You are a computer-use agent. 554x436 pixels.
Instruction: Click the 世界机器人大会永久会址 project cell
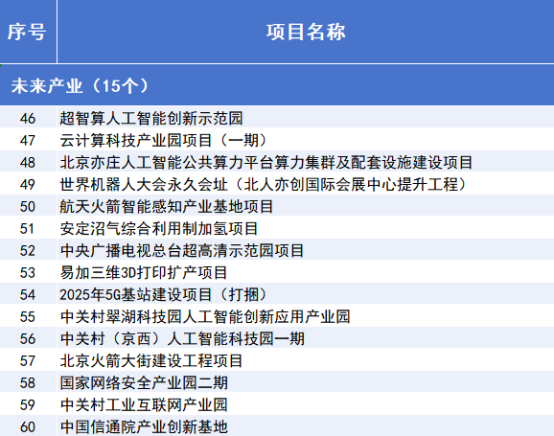(x=306, y=184)
